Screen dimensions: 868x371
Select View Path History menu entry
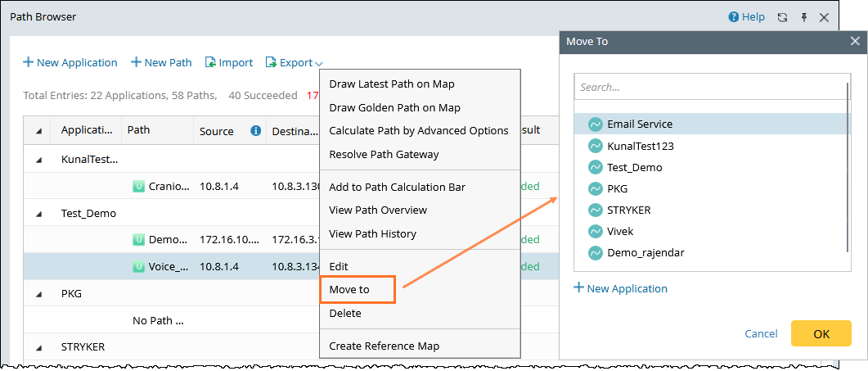click(372, 234)
